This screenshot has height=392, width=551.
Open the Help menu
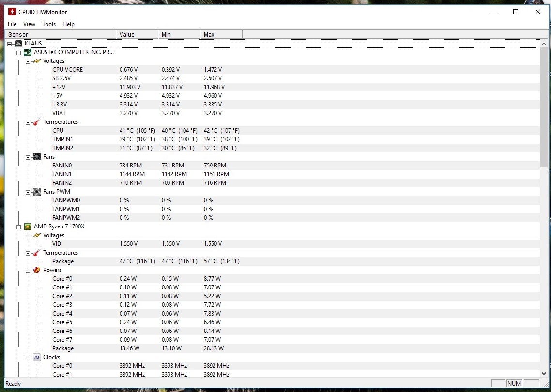(69, 24)
